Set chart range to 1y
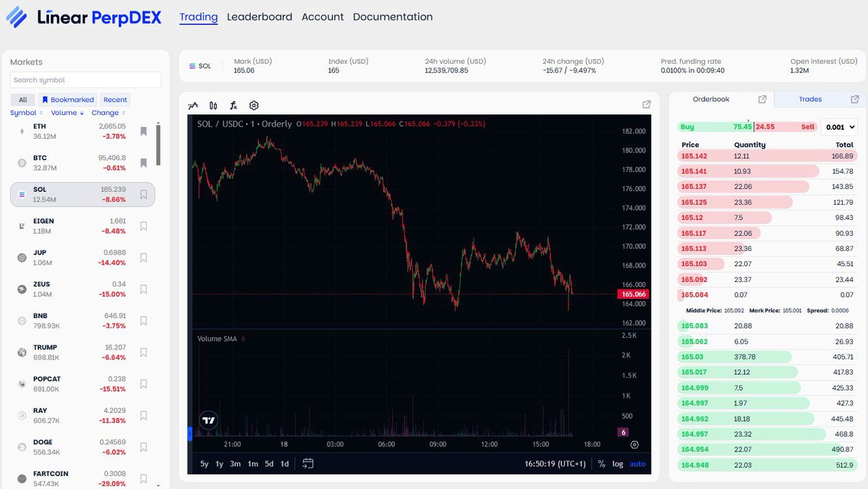Image resolution: width=868 pixels, height=489 pixels. coord(219,464)
